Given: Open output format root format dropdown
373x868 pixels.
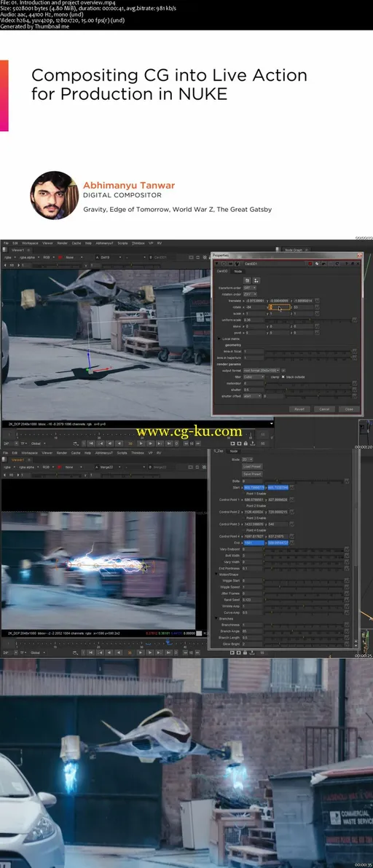Looking at the screenshot, I should (262, 371).
